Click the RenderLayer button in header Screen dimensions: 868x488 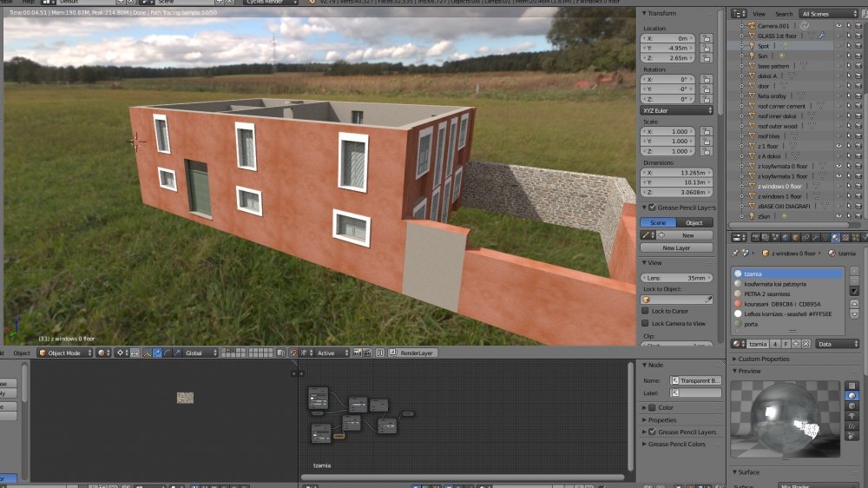coord(418,353)
